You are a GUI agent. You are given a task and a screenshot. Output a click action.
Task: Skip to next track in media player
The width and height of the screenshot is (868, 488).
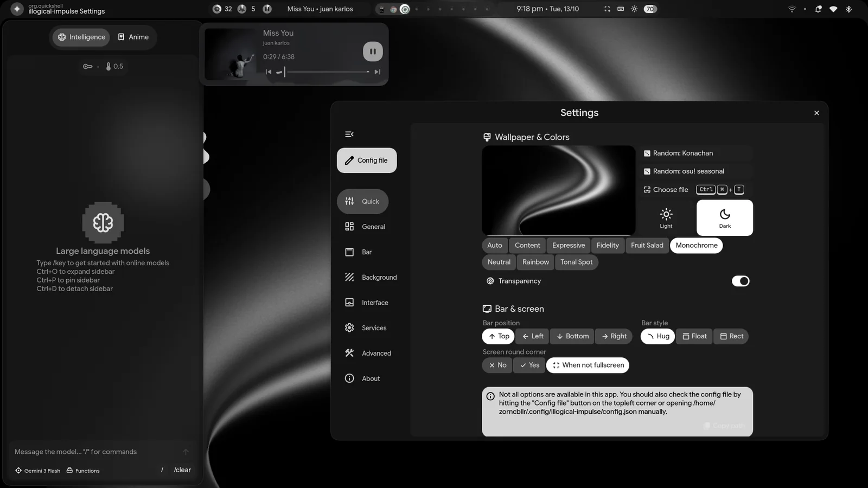(378, 72)
